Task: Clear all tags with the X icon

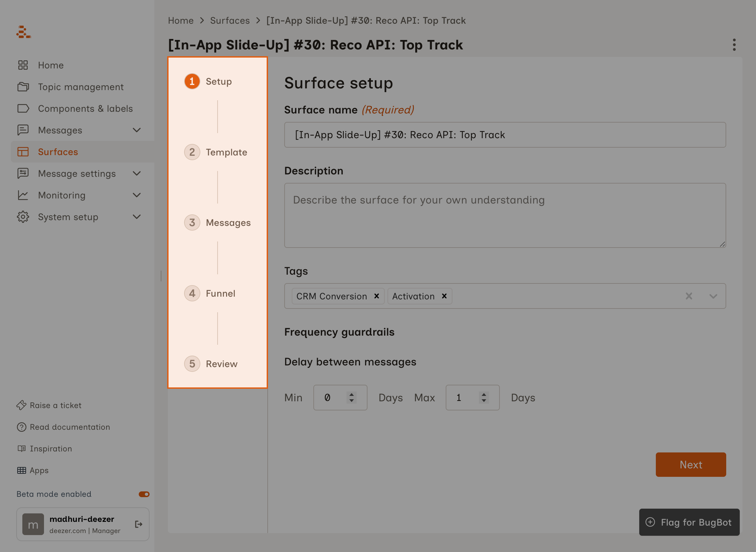Action: (689, 296)
